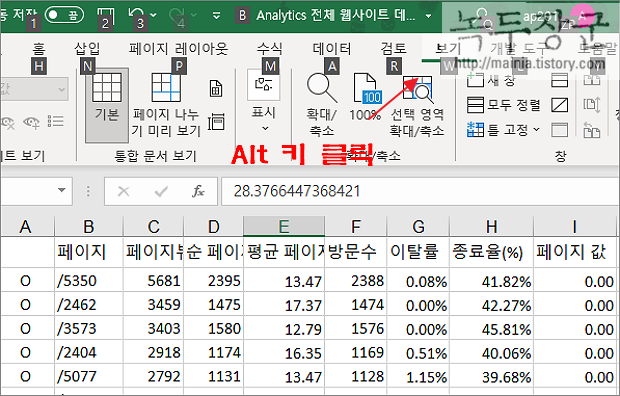Image resolution: width=620 pixels, height=396 pixels.
Task: Click cell with /5350
Action: pyautogui.click(x=89, y=281)
